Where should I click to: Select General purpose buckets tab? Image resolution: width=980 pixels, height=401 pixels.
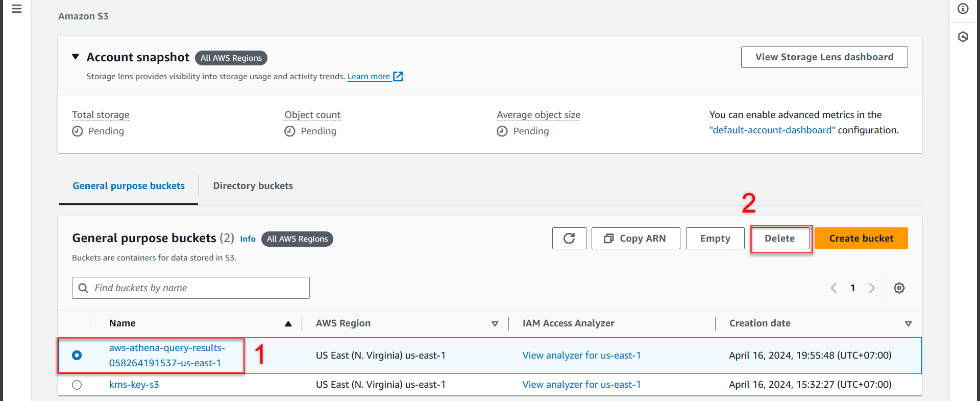click(x=129, y=186)
